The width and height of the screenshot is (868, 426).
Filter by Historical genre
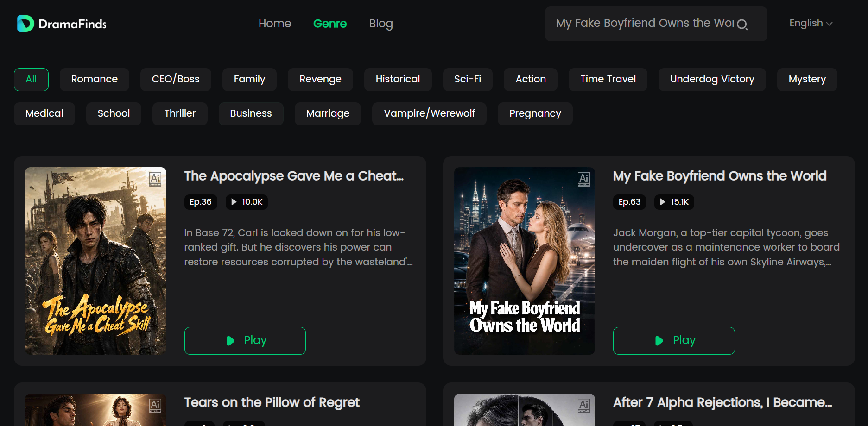pyautogui.click(x=398, y=80)
